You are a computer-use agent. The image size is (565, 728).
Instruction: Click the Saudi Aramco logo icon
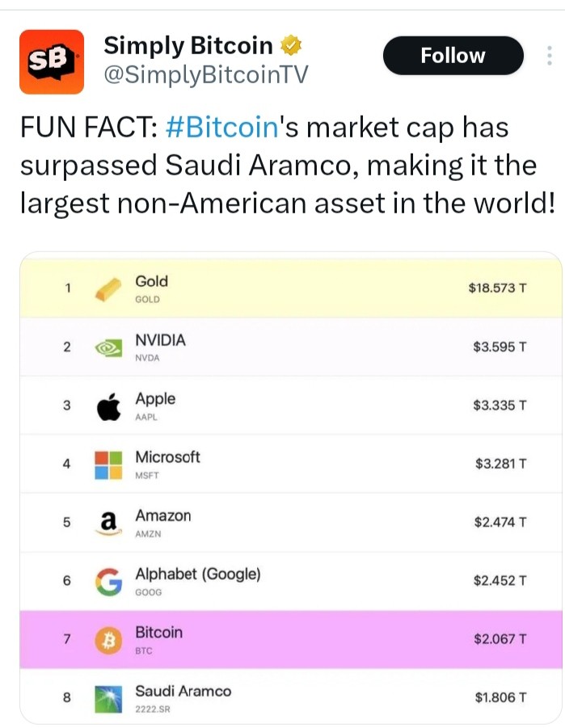[x=108, y=699]
